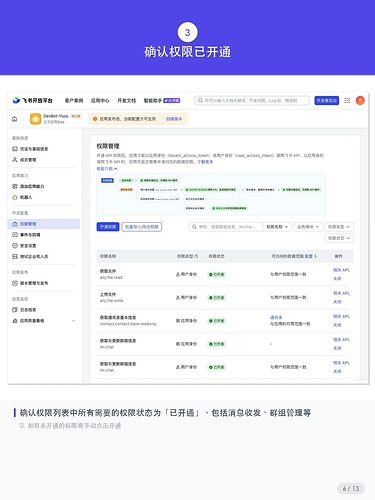Click 创建版本 link in the banner

tap(174, 119)
